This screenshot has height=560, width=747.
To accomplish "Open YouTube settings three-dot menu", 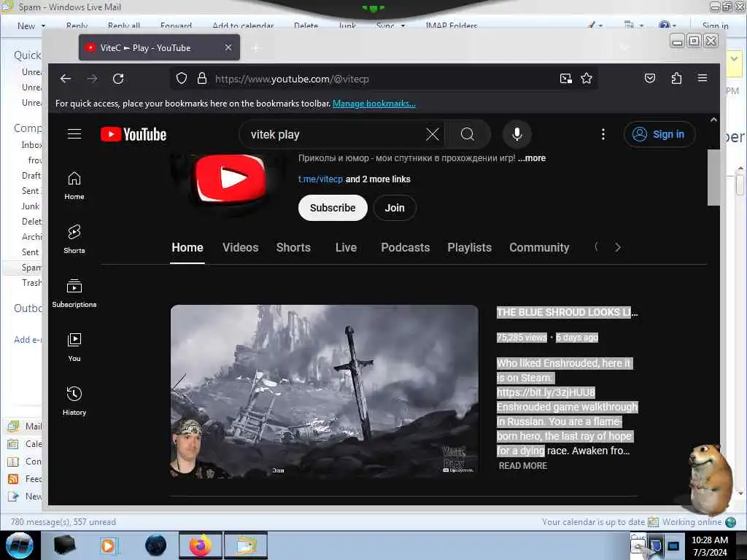I will [x=603, y=134].
